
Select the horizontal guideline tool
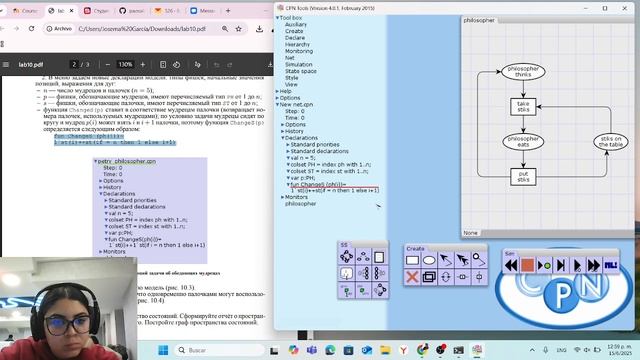point(462,277)
